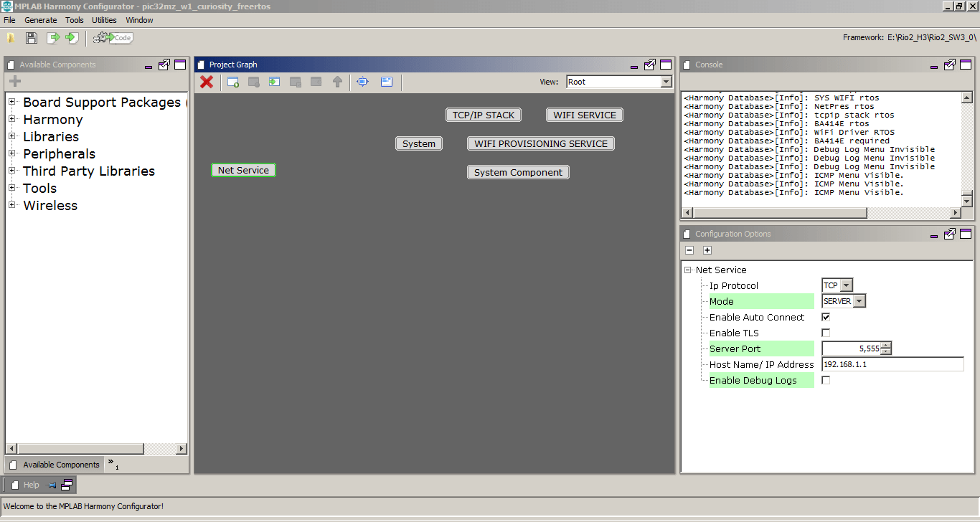The height and width of the screenshot is (522, 980).
Task: Select the Net Service graph node
Action: click(243, 170)
